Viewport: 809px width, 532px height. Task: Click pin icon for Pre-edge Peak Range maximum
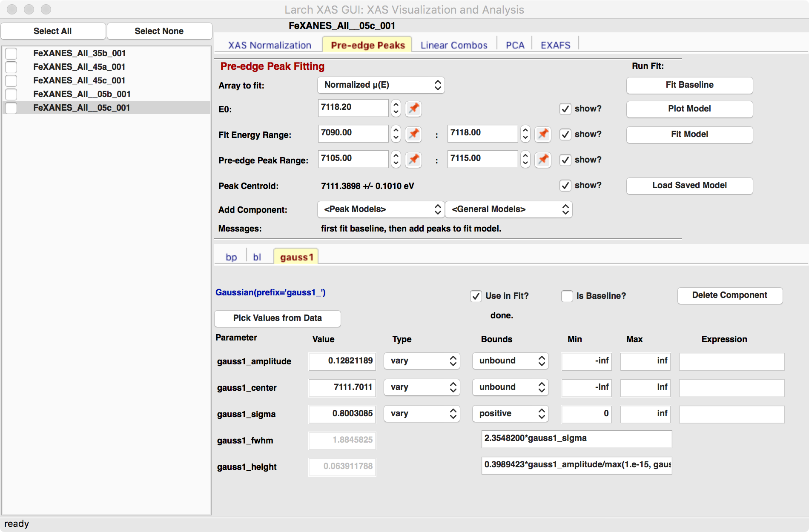[x=542, y=160]
